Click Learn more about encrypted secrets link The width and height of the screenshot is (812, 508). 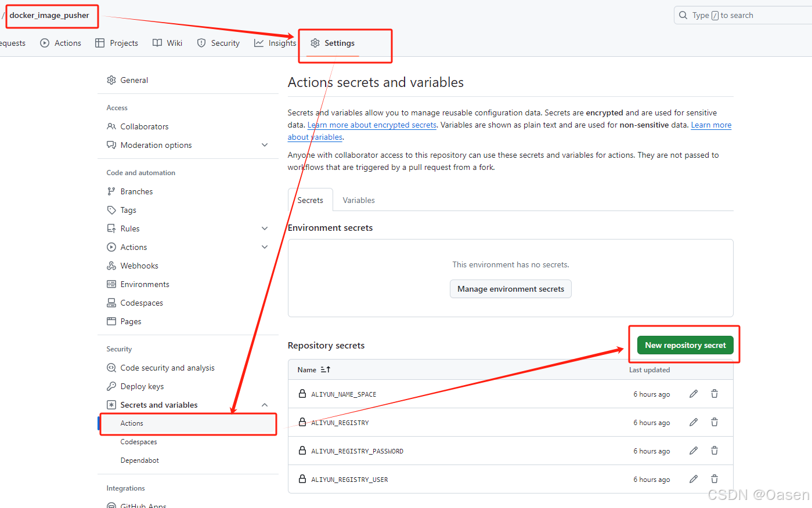tap(371, 125)
